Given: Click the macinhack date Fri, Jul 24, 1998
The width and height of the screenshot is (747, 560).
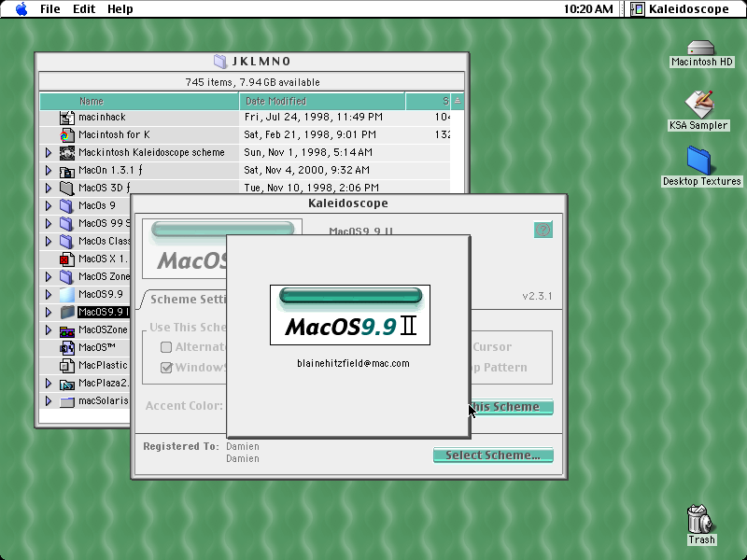Looking at the screenshot, I should pyautogui.click(x=314, y=118).
